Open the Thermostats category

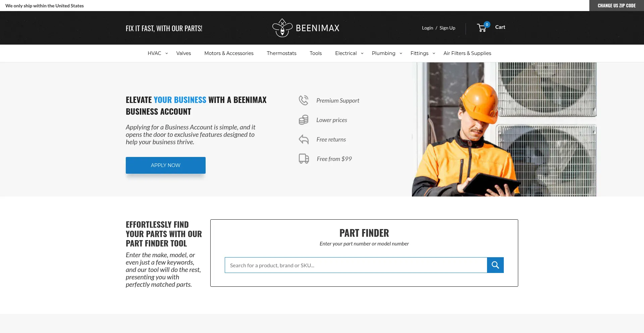pyautogui.click(x=281, y=53)
